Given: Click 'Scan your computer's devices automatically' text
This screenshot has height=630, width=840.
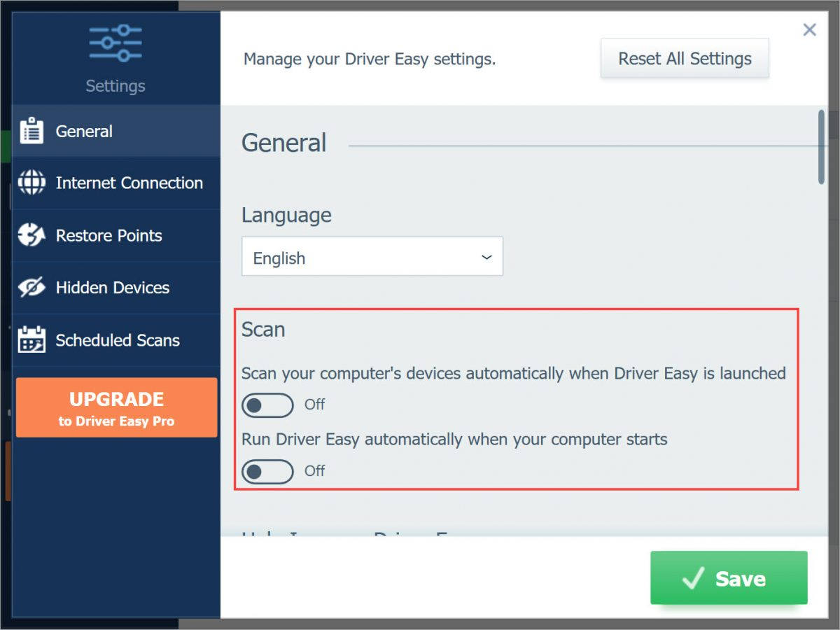Looking at the screenshot, I should 514,374.
